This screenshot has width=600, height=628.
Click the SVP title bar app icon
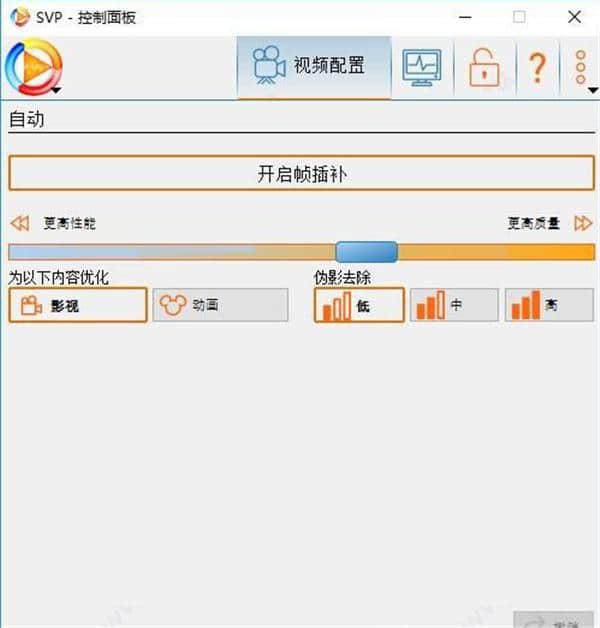coord(20,17)
